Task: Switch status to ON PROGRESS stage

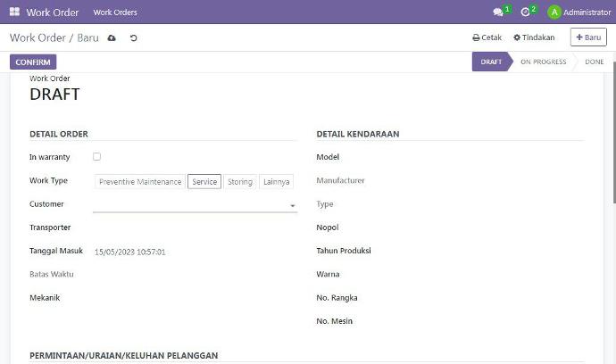Action: pyautogui.click(x=543, y=62)
